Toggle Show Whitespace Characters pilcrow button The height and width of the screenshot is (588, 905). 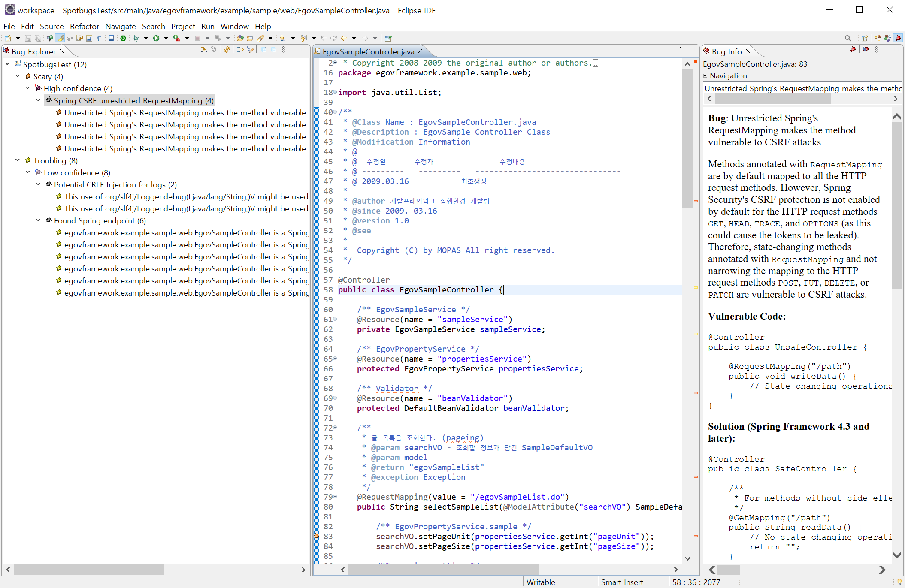99,38
